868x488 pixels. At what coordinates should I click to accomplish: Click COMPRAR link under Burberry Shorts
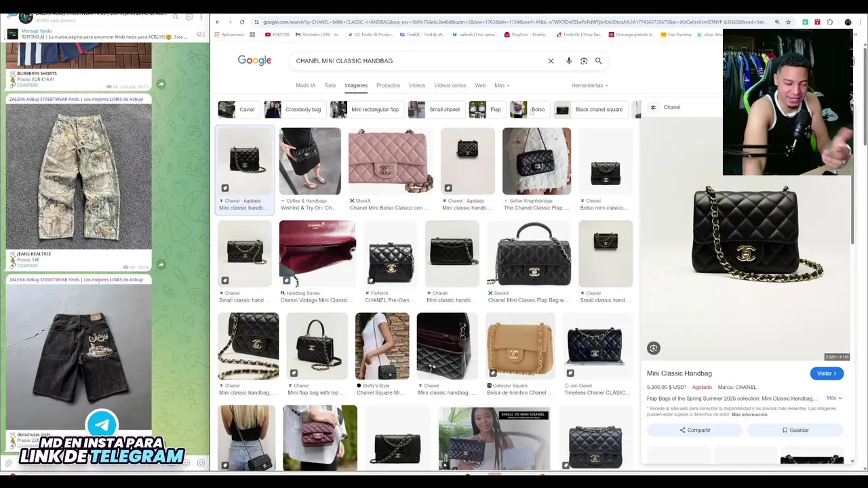[27, 85]
